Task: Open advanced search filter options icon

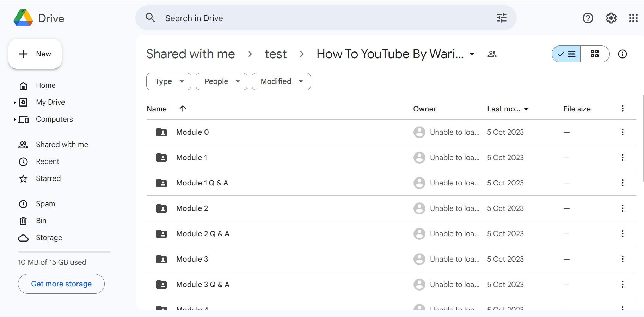Action: pyautogui.click(x=501, y=18)
